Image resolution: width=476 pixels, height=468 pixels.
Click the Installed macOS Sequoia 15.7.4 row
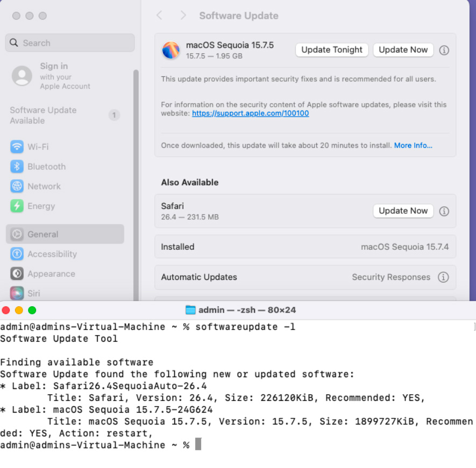(305, 247)
